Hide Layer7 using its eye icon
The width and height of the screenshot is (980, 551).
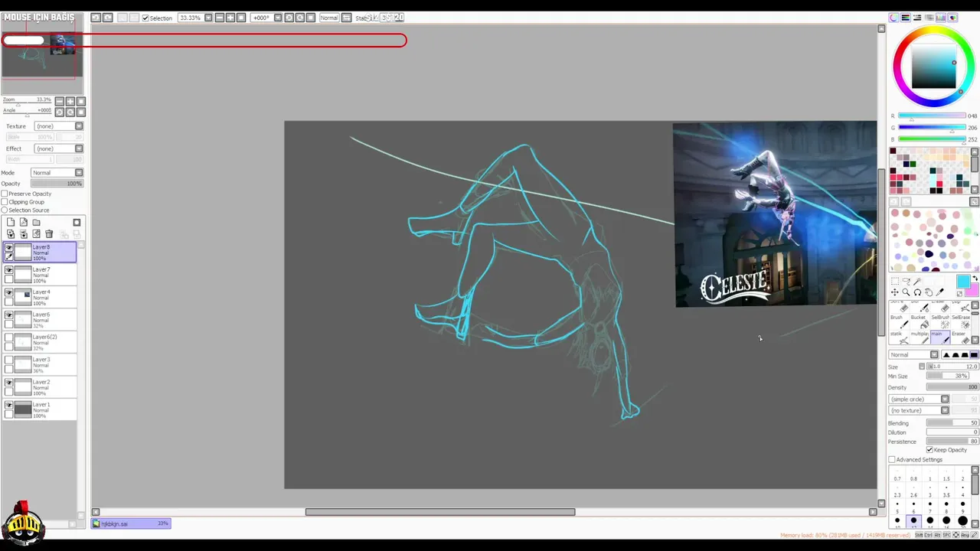(9, 270)
